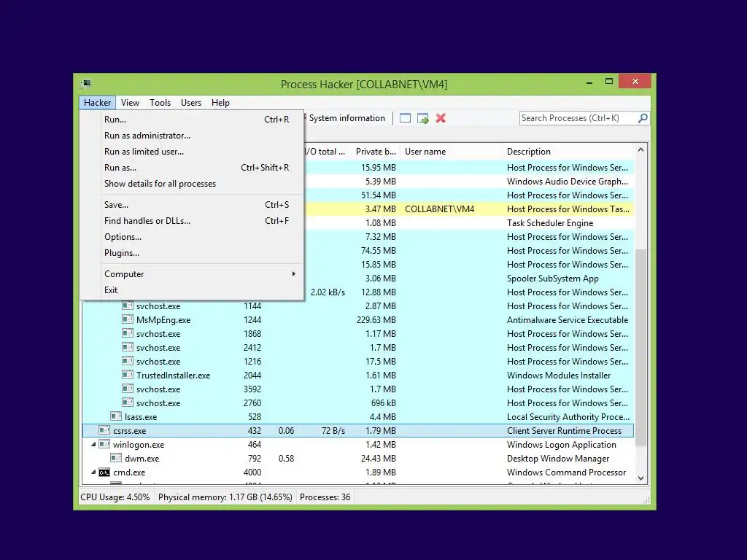Click Windows Audio Device Graph description
This screenshot has width=747, height=560.
tap(568, 182)
